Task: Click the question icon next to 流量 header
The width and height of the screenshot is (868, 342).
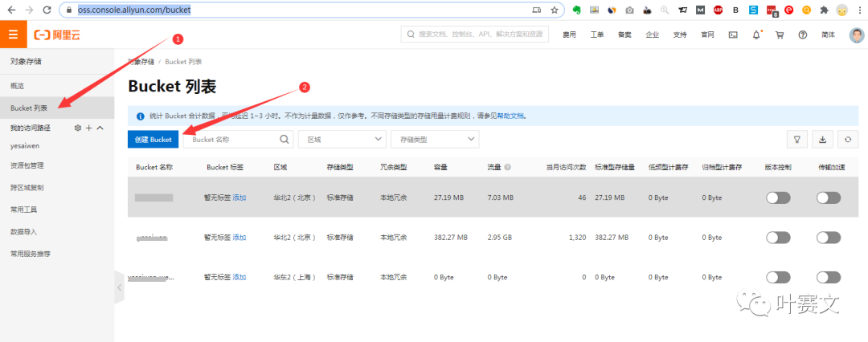Action: tap(507, 167)
